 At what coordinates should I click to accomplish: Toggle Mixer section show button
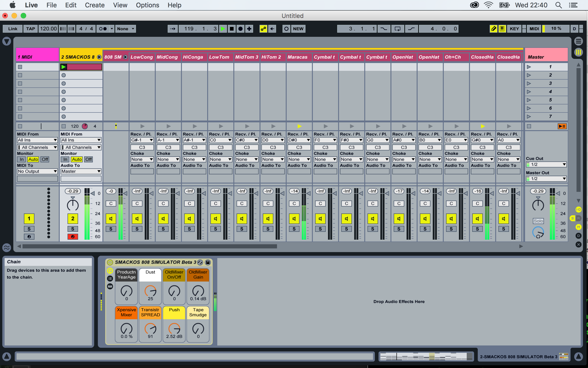tap(578, 227)
